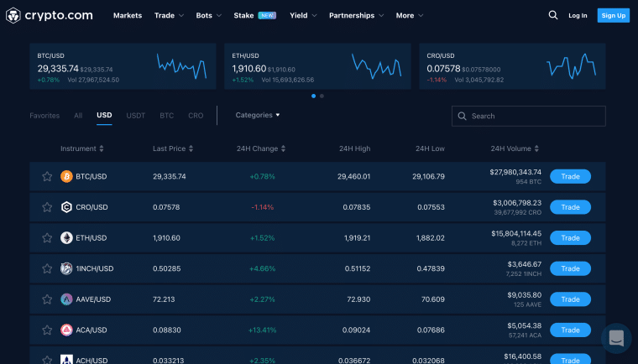This screenshot has height=364, width=638.
Task: Open the CRO/USD summary card
Action: click(512, 66)
